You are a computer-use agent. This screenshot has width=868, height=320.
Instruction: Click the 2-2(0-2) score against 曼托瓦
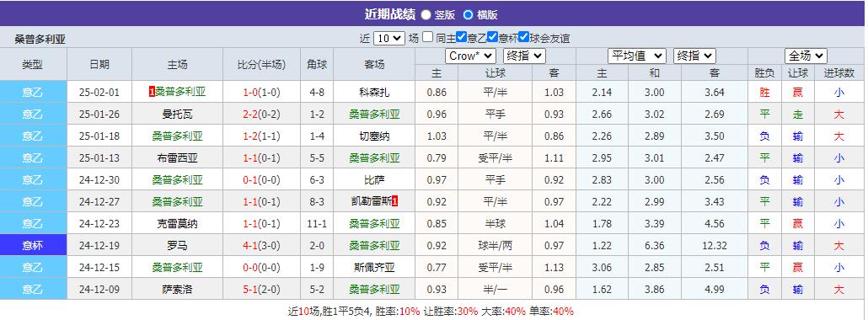262,115
